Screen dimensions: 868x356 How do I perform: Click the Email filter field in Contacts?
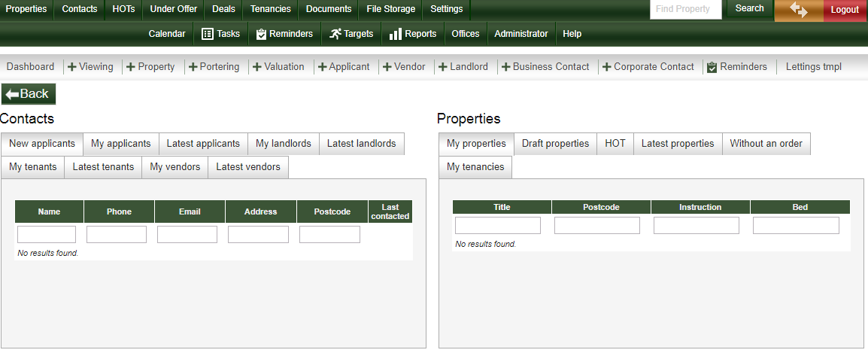click(x=187, y=234)
